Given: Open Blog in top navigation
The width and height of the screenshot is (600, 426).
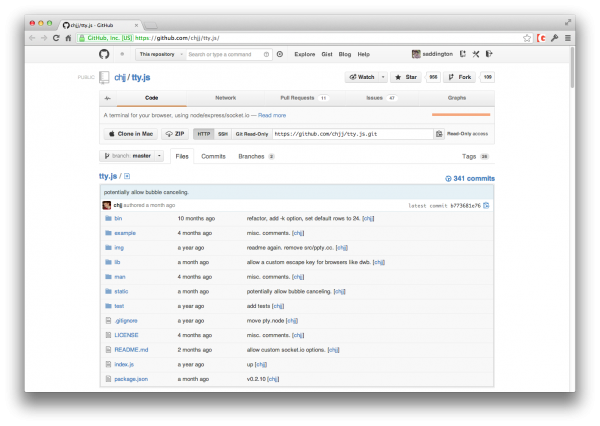Looking at the screenshot, I should [345, 54].
